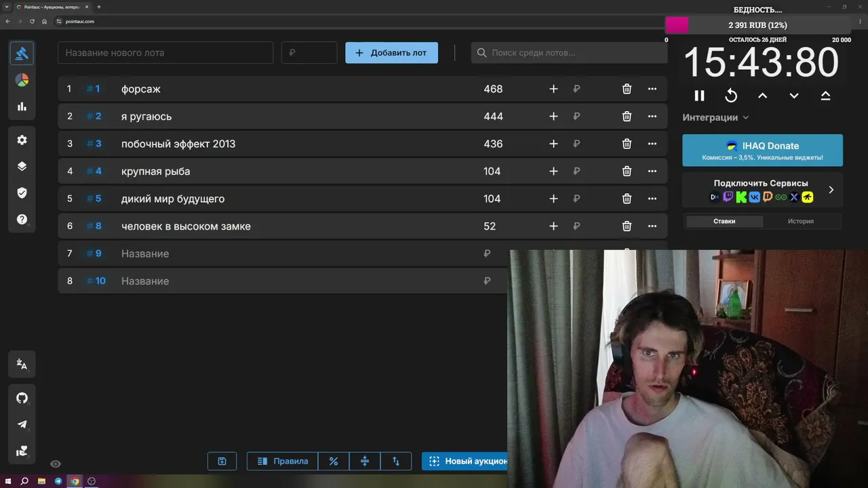Open the layers icon in sidebar
The height and width of the screenshot is (488, 868).
tap(22, 166)
